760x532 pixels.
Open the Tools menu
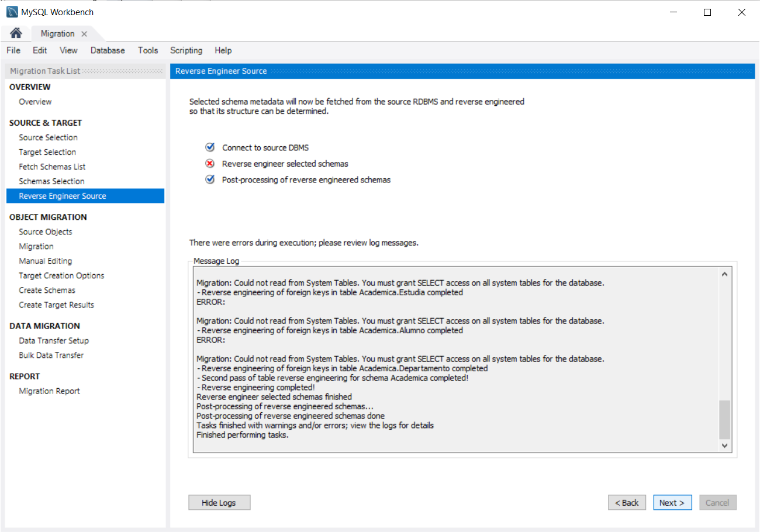click(148, 50)
